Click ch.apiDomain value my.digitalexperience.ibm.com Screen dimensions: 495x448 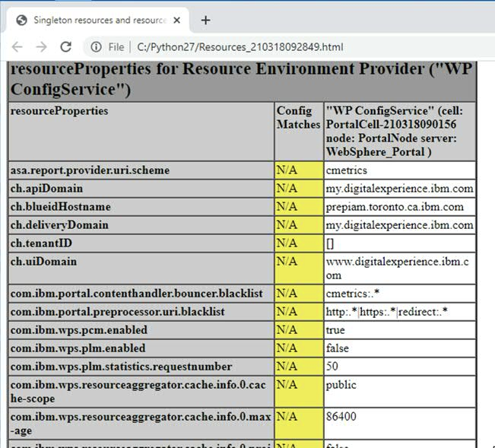400,189
